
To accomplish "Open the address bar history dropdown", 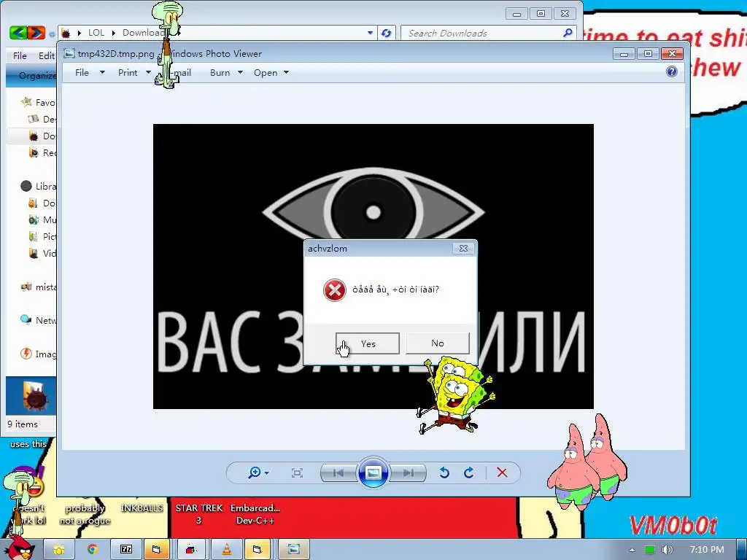I will 370,33.
